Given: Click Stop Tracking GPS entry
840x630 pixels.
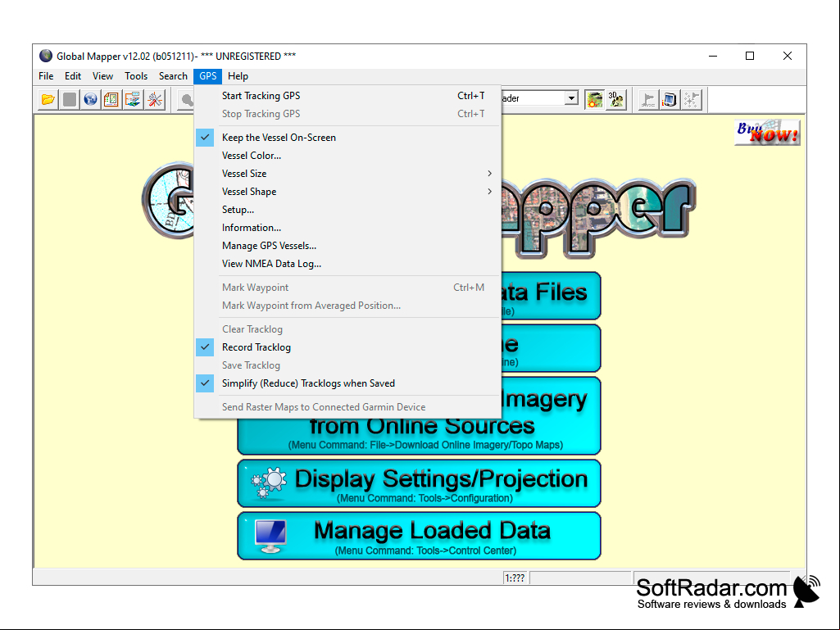Looking at the screenshot, I should pos(347,114).
